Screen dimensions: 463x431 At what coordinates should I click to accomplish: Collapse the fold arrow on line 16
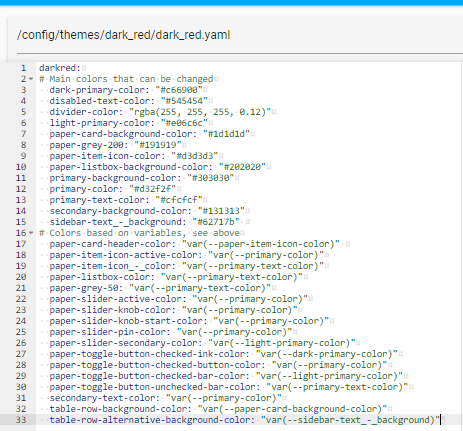(x=31, y=233)
